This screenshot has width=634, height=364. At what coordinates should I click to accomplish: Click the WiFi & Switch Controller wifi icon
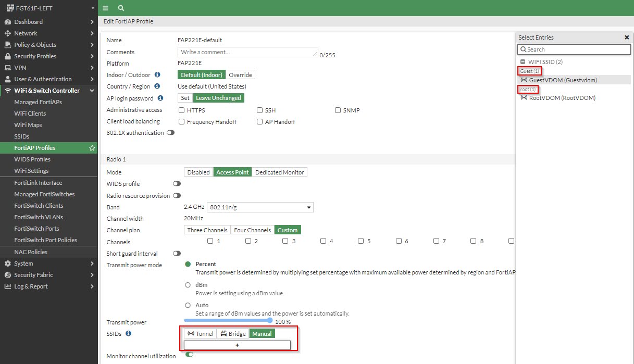pos(8,91)
